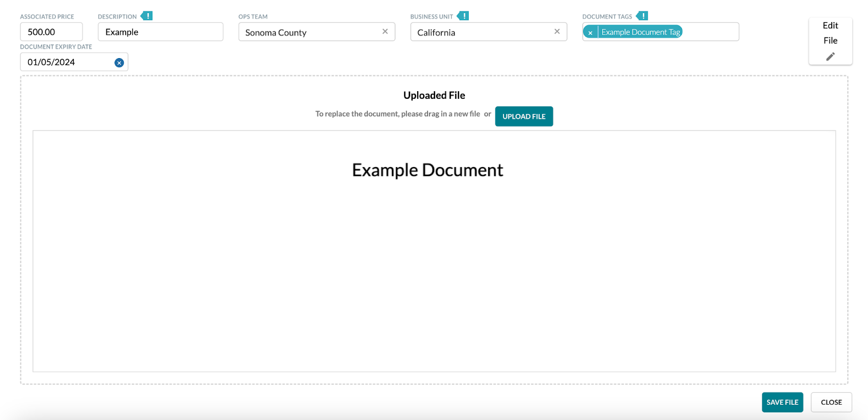Click the Uploaded File heading

pyautogui.click(x=435, y=96)
